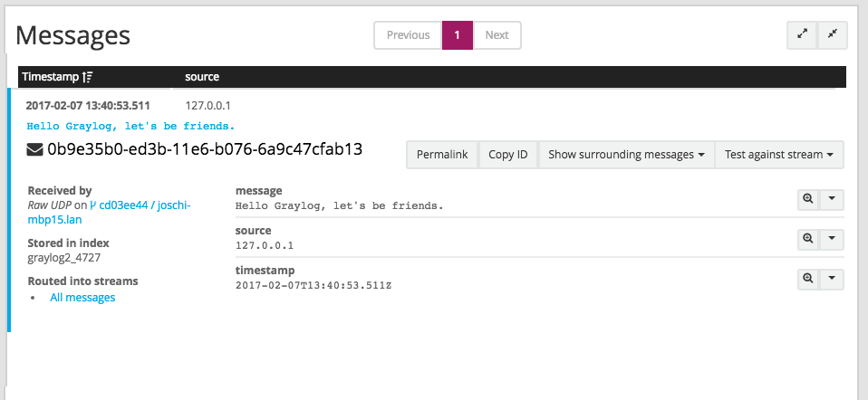
Task: Click the node fork icon before cd03ee44
Action: [92, 205]
